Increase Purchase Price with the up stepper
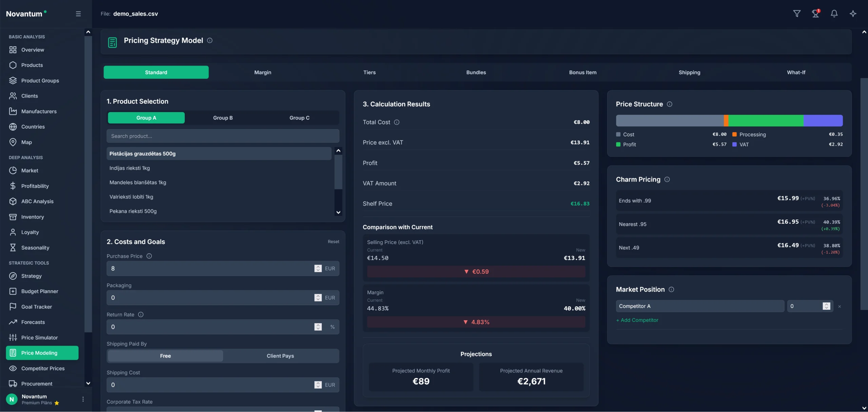Image resolution: width=868 pixels, height=412 pixels. point(318,267)
